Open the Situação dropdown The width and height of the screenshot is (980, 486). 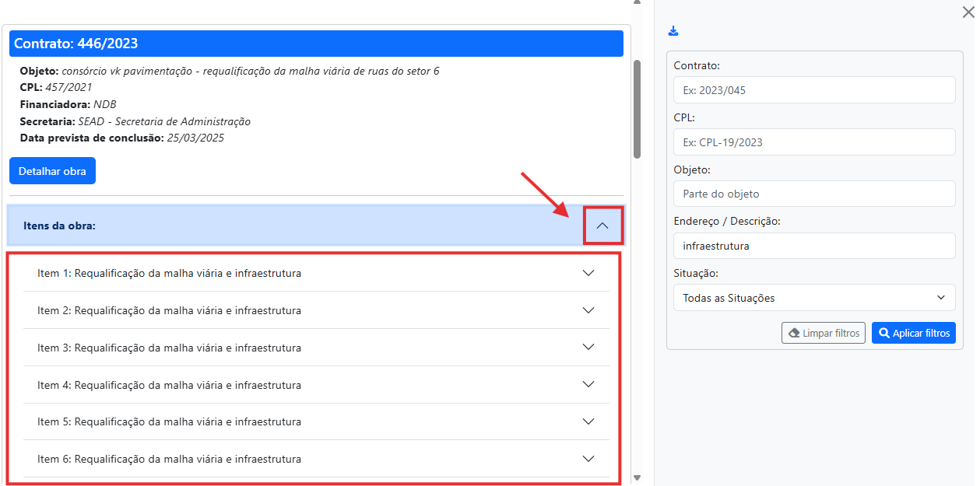814,298
